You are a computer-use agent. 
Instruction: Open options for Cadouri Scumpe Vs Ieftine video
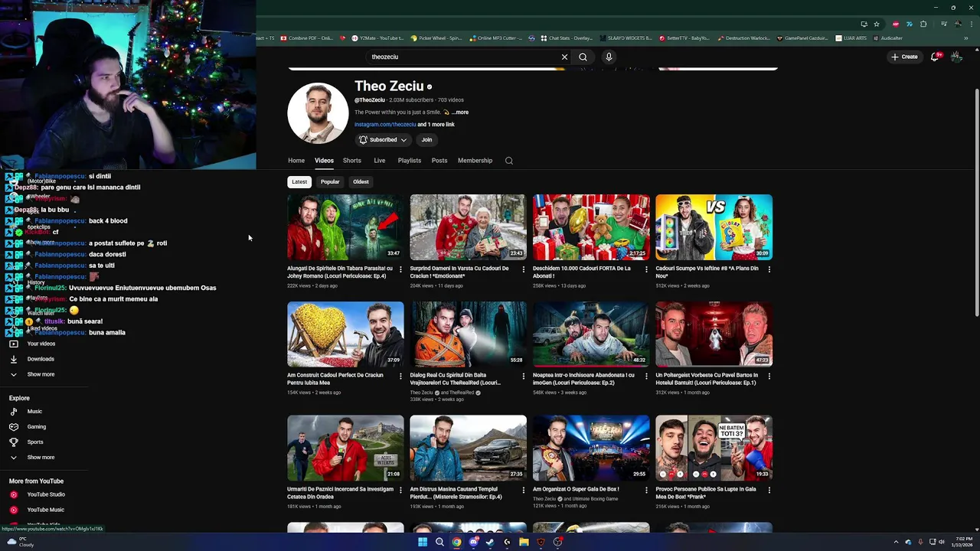[x=769, y=269]
